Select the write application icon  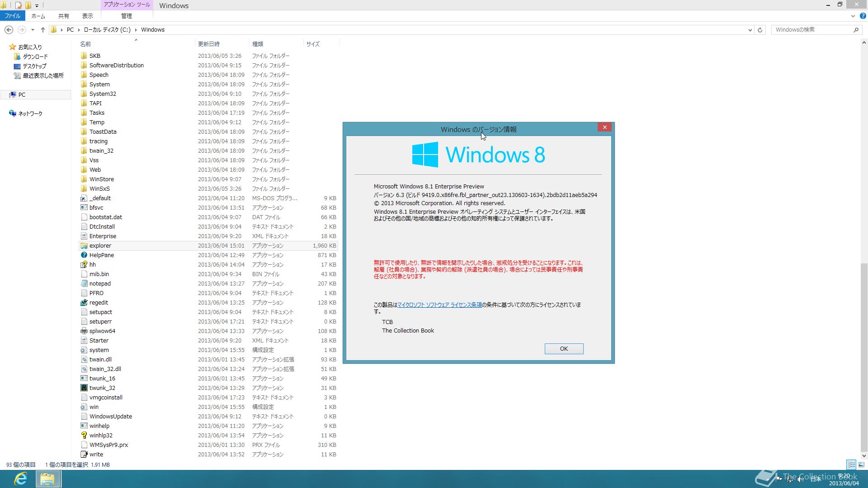(84, 455)
